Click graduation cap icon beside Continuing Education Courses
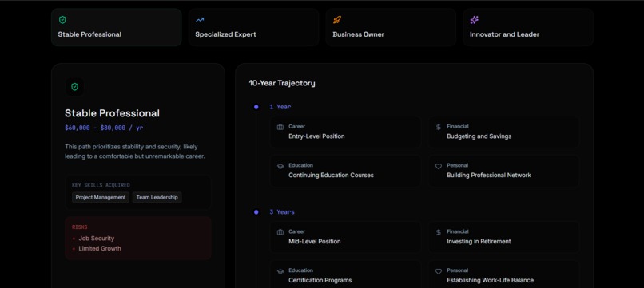 coord(280,166)
